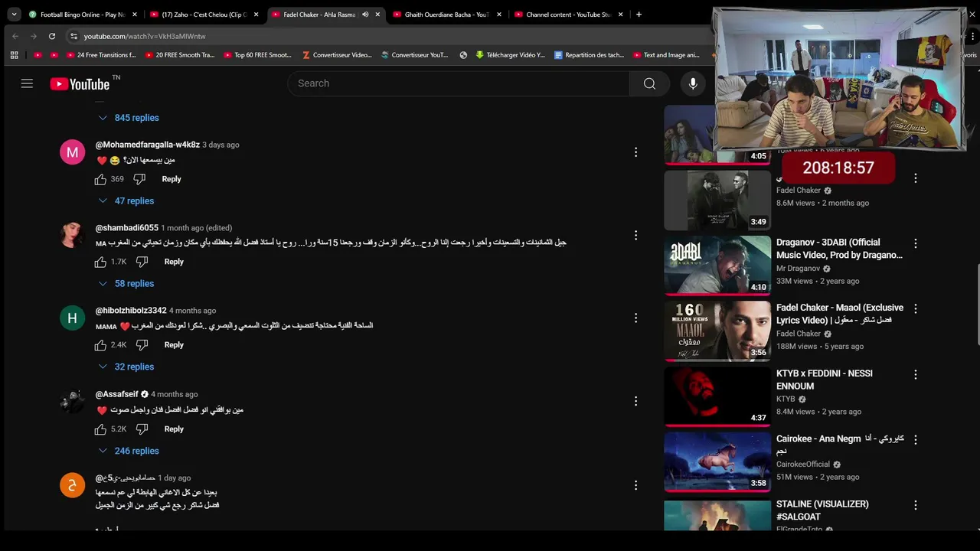Reply to @Mohamedfaragalla-w4k8z comment
This screenshot has height=551, width=980.
coord(171,179)
